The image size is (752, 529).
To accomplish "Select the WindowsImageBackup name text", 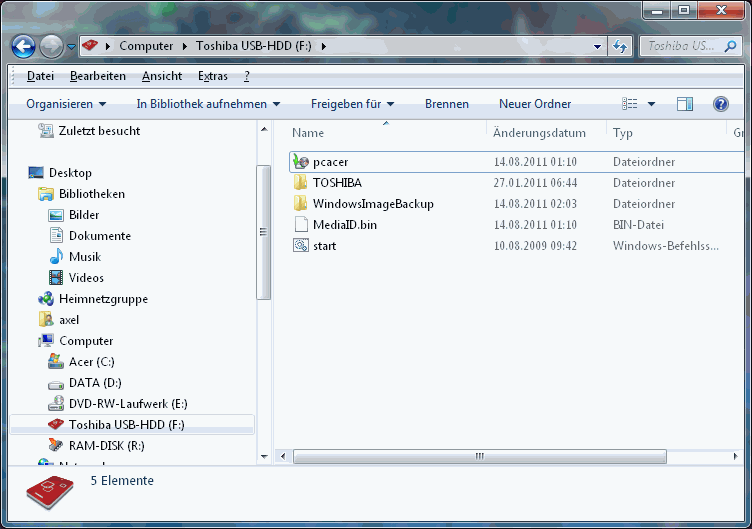I will (373, 204).
